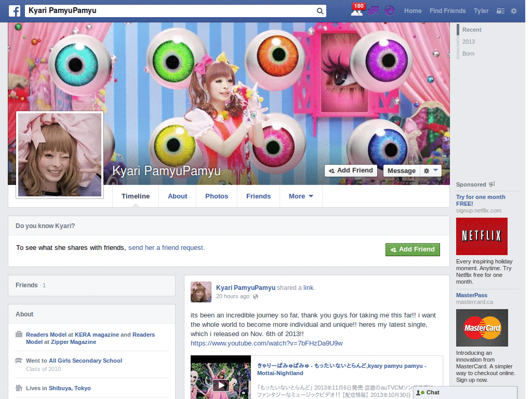This screenshot has width=532, height=399.
Task: Click the green Add Friend button
Action: click(x=413, y=249)
